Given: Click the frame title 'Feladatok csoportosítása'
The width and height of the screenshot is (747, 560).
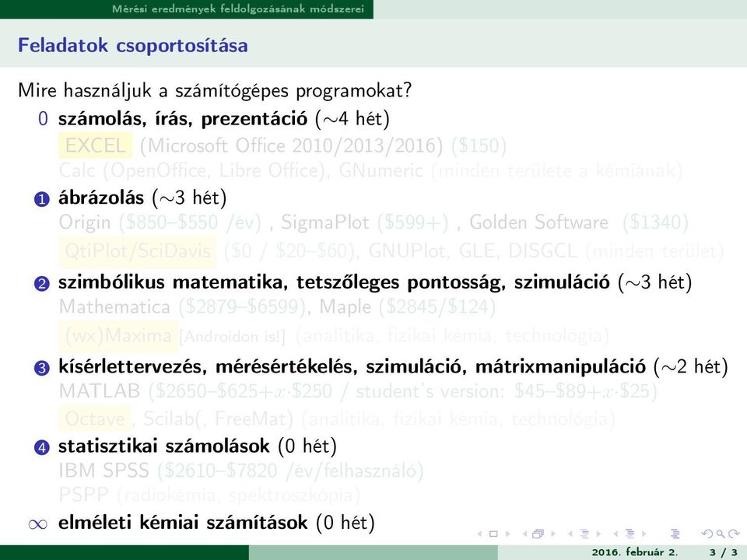Looking at the screenshot, I should [x=133, y=46].
